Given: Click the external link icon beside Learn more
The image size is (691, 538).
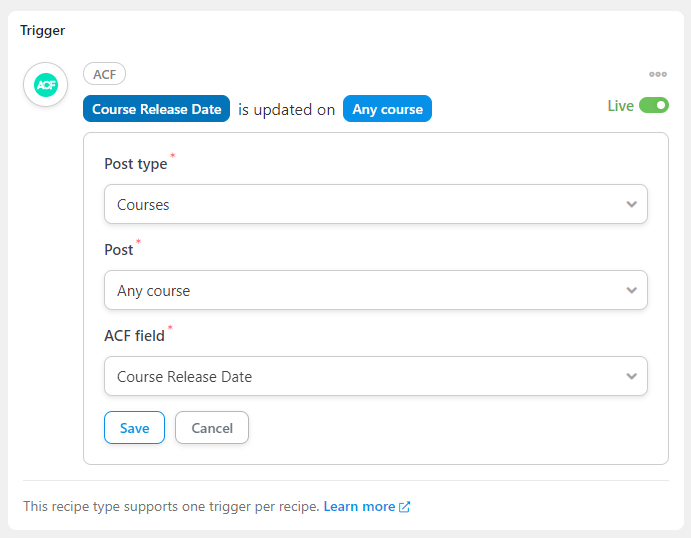Looking at the screenshot, I should tap(405, 507).
